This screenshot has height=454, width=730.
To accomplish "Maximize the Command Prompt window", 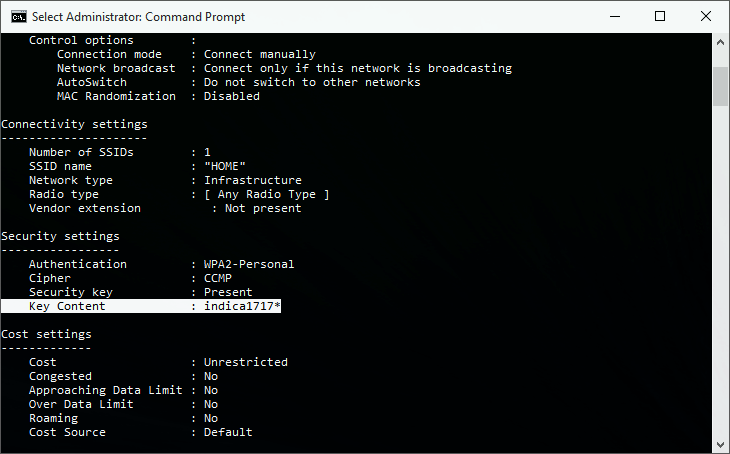I will 660,16.
